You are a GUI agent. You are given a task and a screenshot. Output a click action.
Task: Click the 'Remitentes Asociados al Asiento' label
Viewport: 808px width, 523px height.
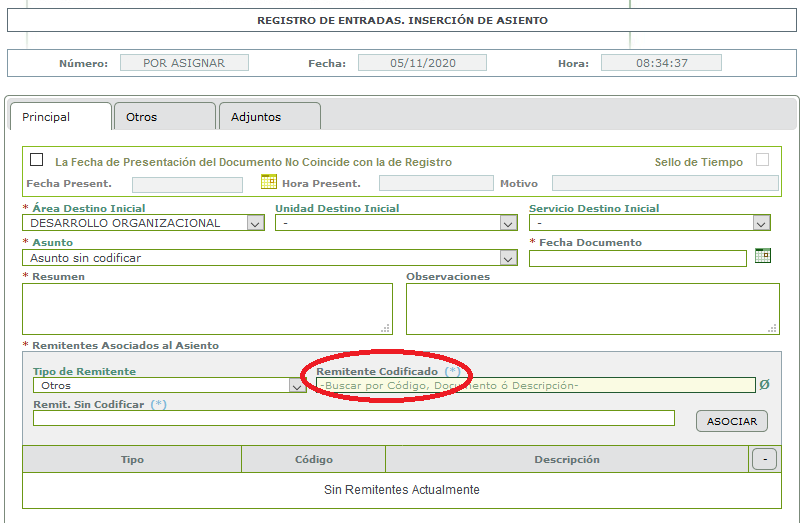(125, 345)
